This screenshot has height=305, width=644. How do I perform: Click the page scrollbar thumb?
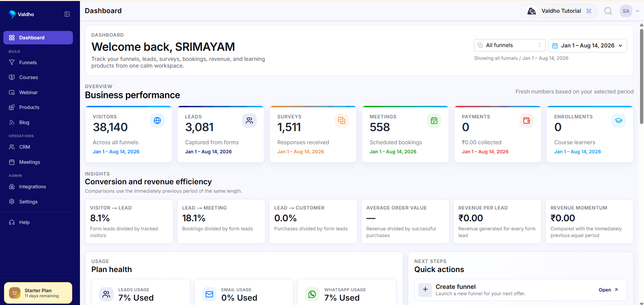pyautogui.click(x=641, y=76)
